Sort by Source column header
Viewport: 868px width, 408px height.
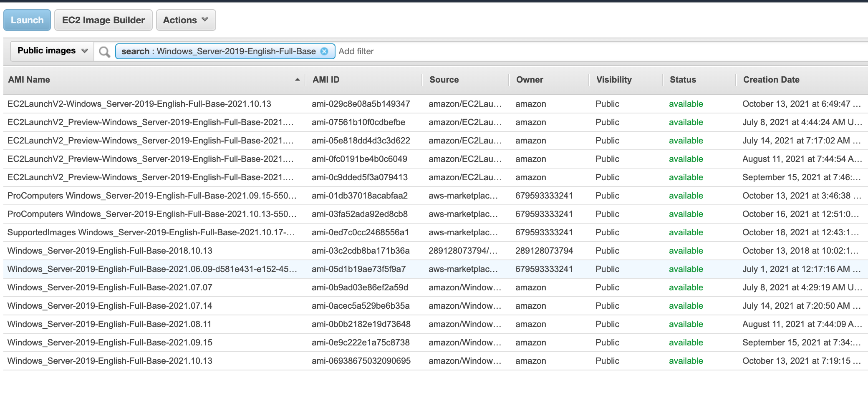444,80
